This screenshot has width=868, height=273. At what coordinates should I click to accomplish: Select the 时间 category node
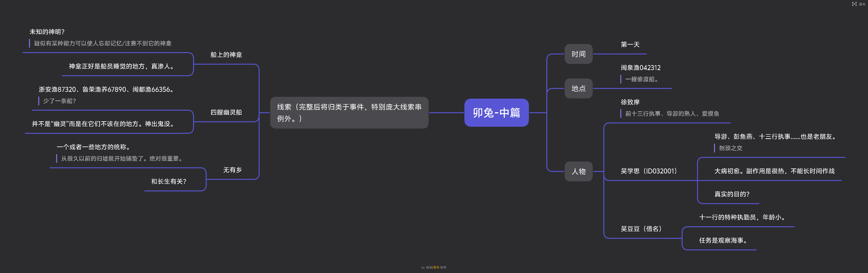coord(578,54)
